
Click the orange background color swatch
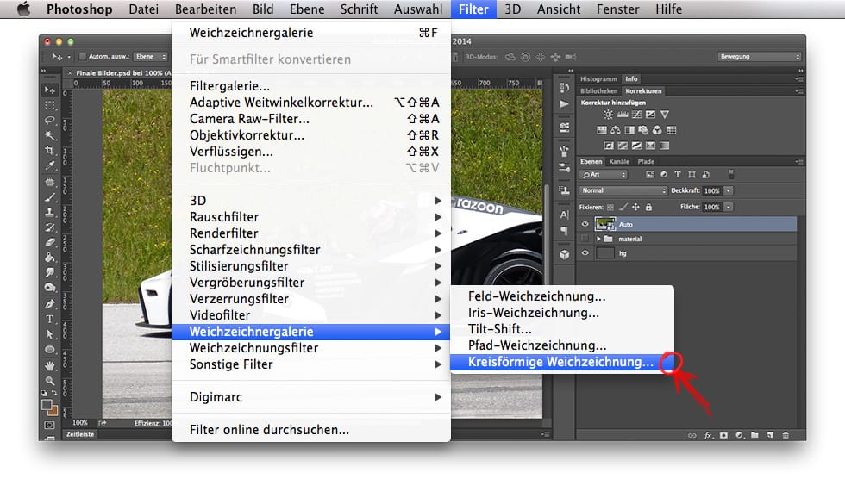click(x=53, y=412)
